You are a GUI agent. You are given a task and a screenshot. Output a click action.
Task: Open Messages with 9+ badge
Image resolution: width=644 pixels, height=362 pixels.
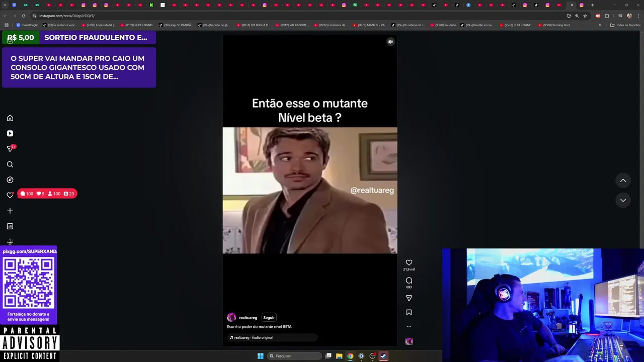[x=10, y=149]
